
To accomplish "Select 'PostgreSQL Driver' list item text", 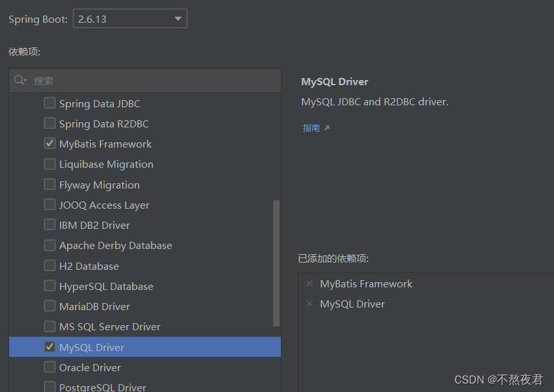I will (x=103, y=387).
